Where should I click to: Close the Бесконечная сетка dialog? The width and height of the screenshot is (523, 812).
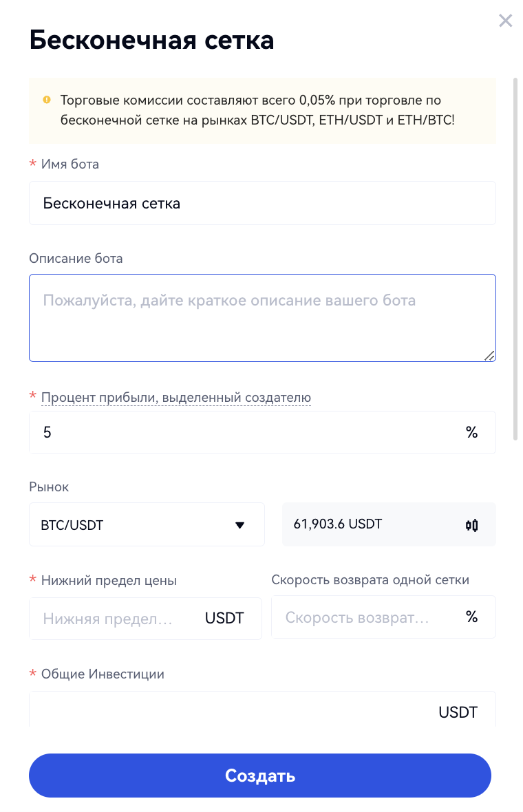pos(506,21)
